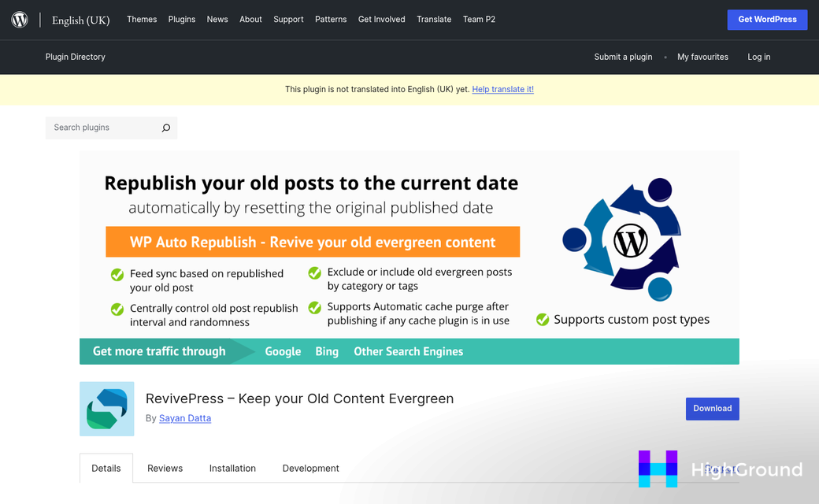Click 'Submit a plugin' in the directory bar

tap(623, 57)
